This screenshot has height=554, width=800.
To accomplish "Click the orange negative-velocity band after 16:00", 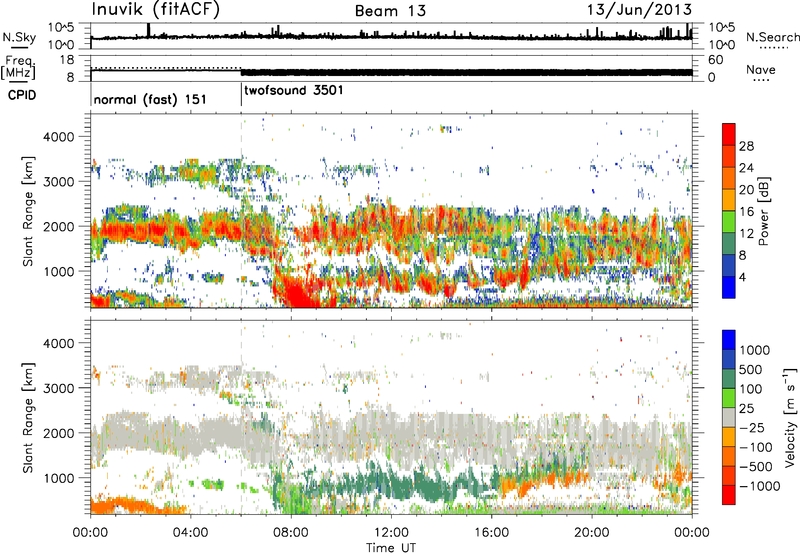I will tap(541, 481).
